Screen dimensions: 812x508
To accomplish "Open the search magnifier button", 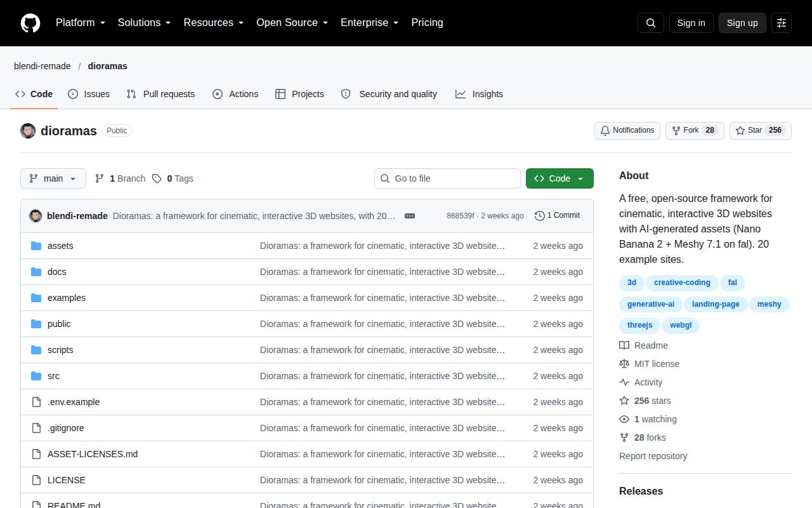I will pos(651,23).
